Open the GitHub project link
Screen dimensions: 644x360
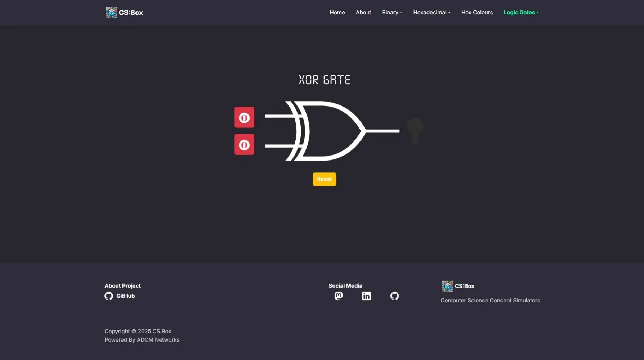pos(125,296)
